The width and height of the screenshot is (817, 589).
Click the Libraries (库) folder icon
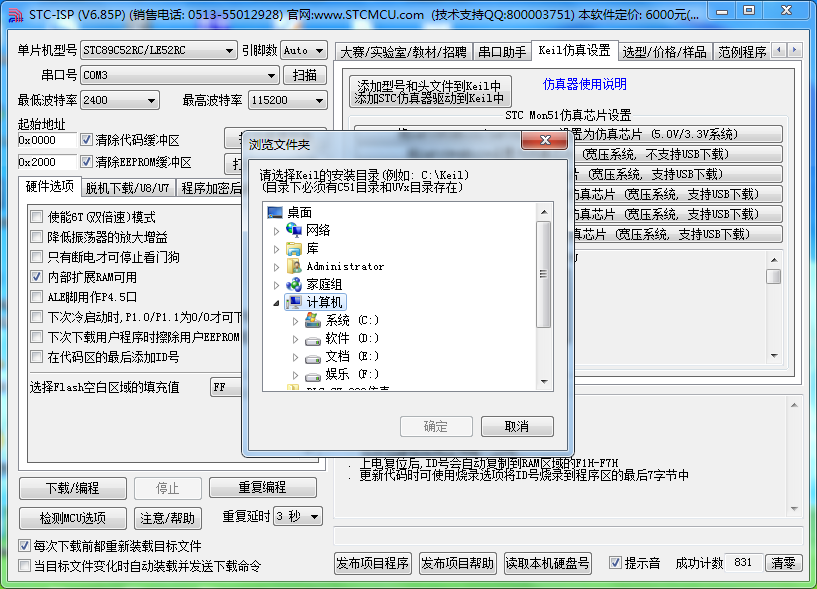[294, 248]
